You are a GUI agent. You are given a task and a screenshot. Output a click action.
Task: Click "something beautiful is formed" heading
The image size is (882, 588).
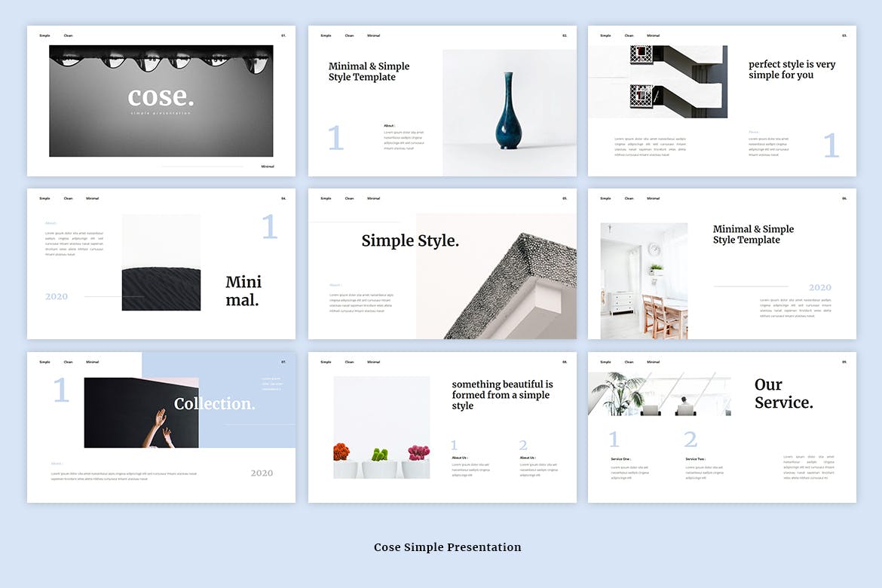click(x=502, y=395)
